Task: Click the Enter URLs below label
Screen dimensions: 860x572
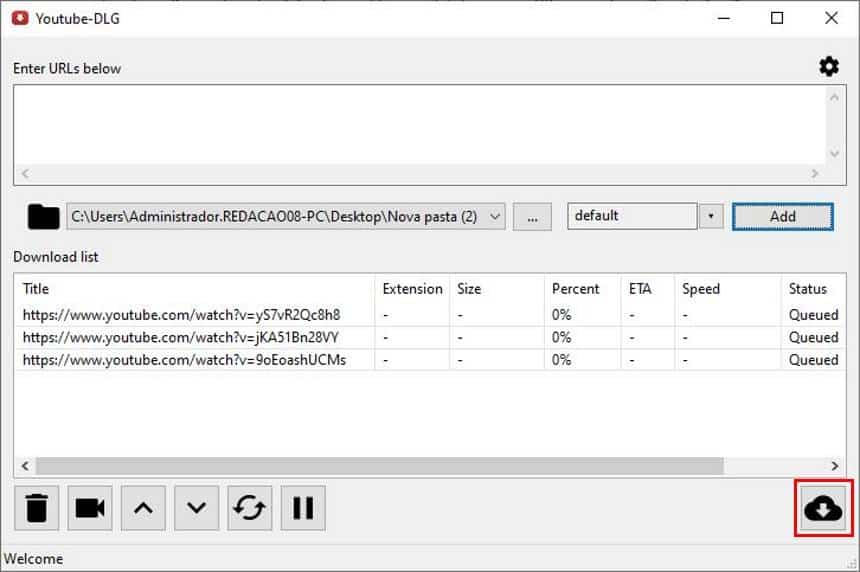Action: pos(67,69)
